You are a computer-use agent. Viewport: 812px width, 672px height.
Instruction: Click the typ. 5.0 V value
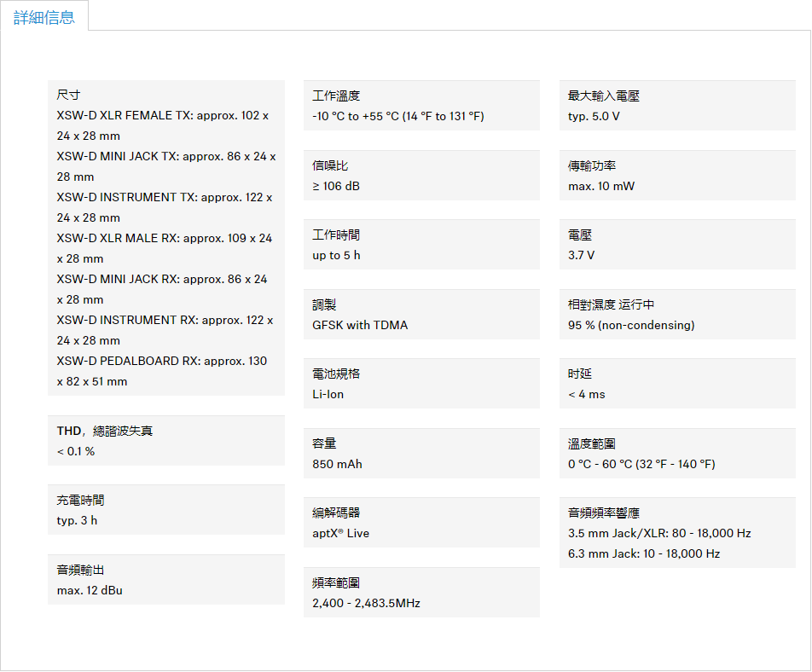tap(594, 116)
